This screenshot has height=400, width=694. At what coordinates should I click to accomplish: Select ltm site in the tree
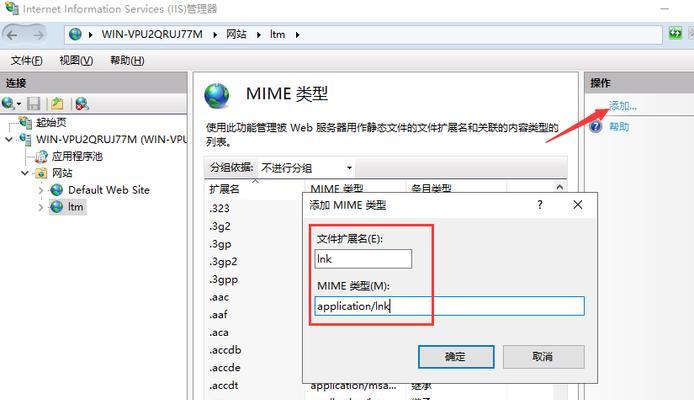tap(75, 207)
